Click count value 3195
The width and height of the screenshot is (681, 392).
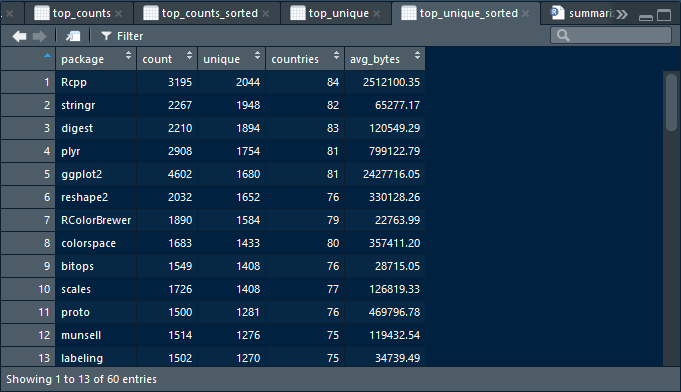(180, 82)
